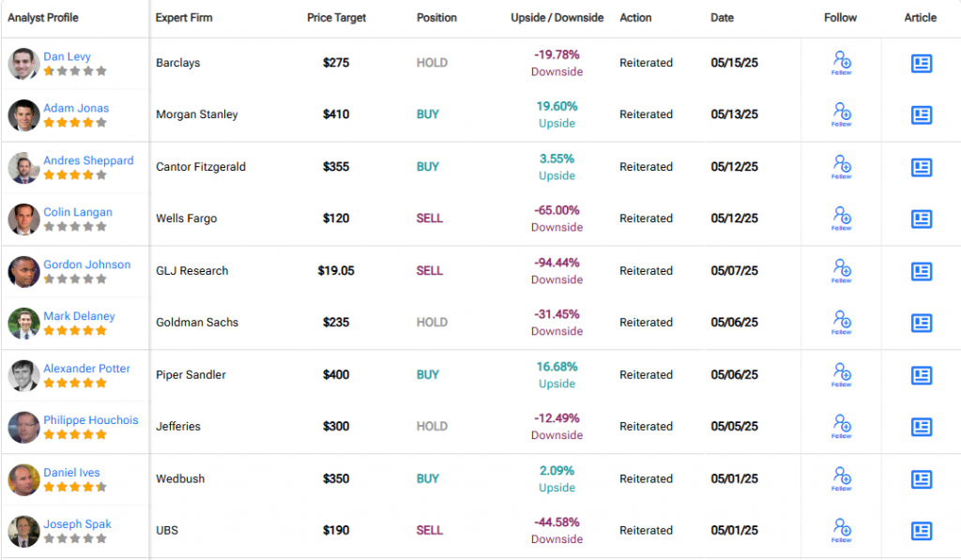
Task: Open article icon in Wedbush row
Action: 922,479
